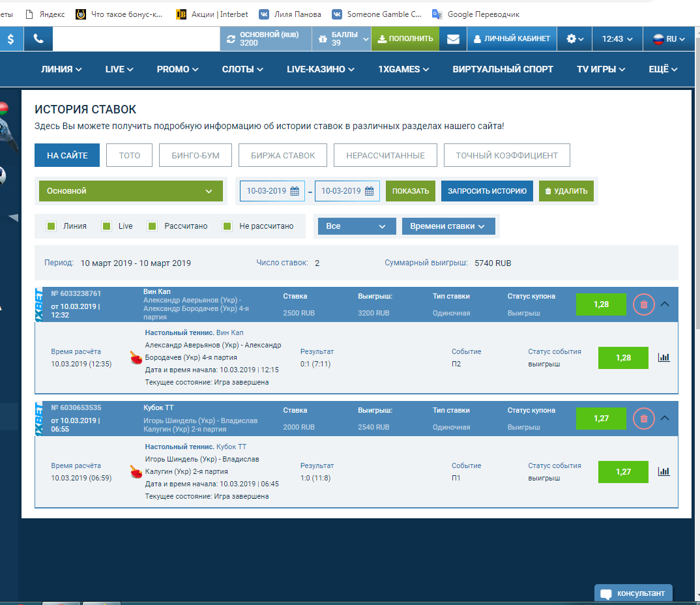Open the TV ИГРЫ menu
Screen dimensions: 700x605
tap(601, 69)
